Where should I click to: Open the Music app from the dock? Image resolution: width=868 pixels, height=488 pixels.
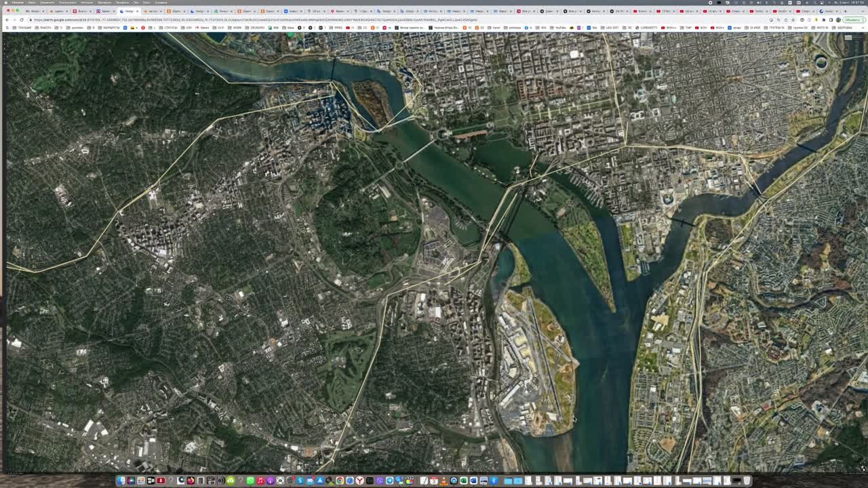(x=260, y=481)
